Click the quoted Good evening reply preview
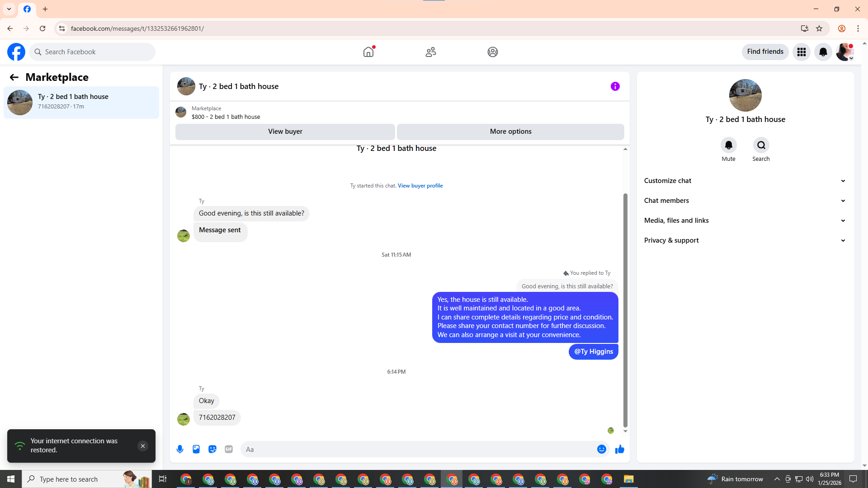This screenshot has height=488, width=868. [567, 286]
